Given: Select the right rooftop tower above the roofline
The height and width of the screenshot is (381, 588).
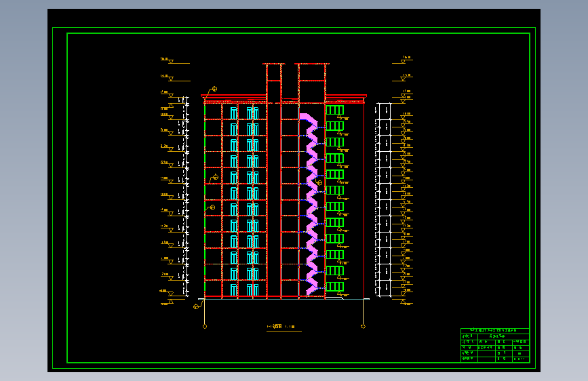Looking at the screenshot, I should (x=312, y=83).
